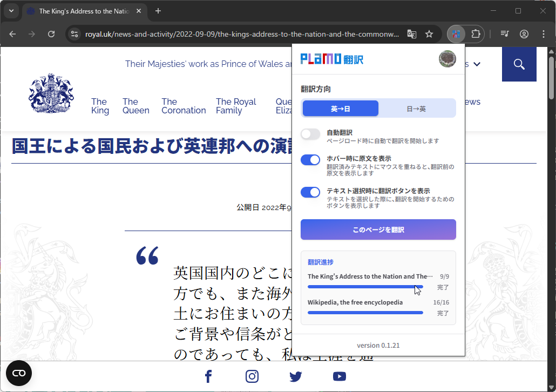Viewport: 556px width, 392px height.
Task: Click the Google Translate icon in the address bar
Action: pyautogui.click(x=411, y=33)
